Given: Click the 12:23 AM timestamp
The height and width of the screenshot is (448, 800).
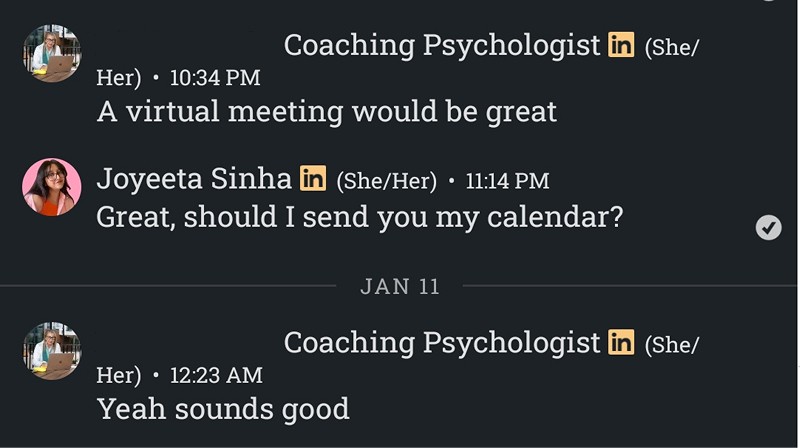Looking at the screenshot, I should click(x=216, y=375).
